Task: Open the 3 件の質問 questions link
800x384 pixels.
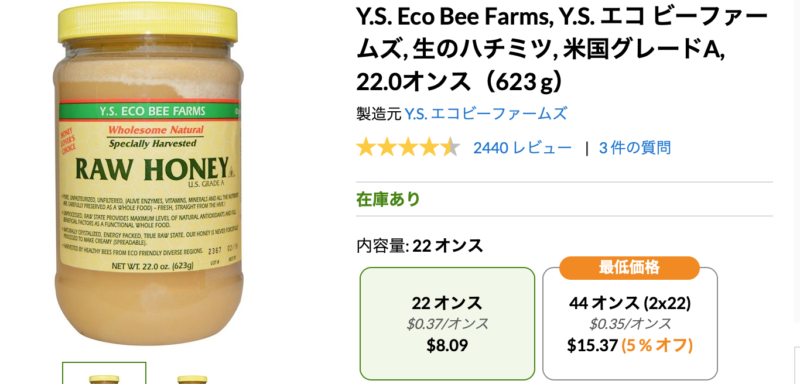Action: coord(635,148)
